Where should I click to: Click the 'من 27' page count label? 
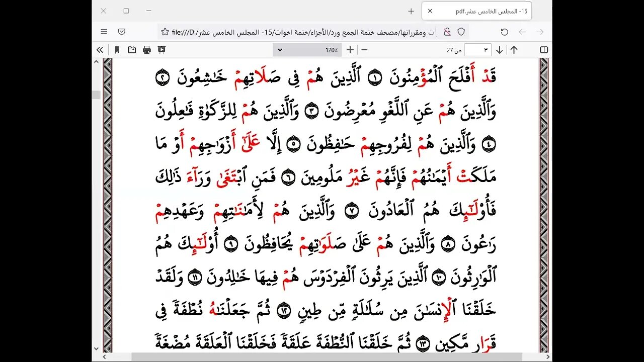454,50
